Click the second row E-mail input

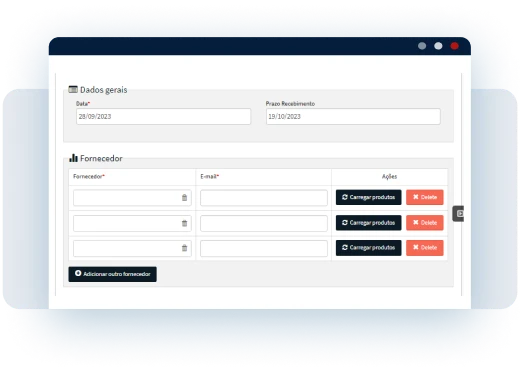pyautogui.click(x=264, y=223)
